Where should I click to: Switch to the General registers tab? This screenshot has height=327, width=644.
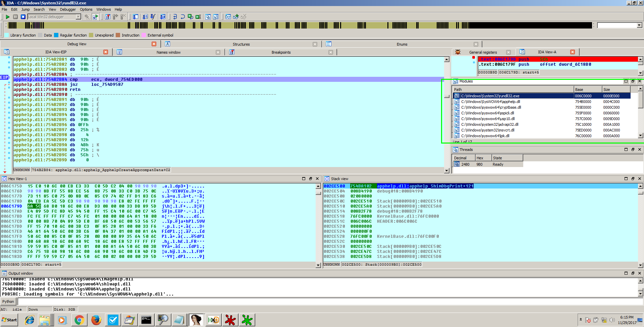pos(483,52)
